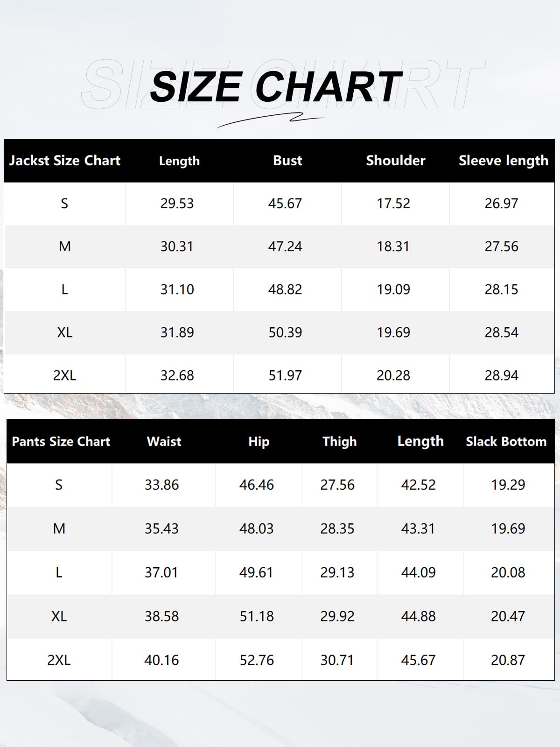Image resolution: width=560 pixels, height=747 pixels.
Task: Click pants M waist value 35.43
Action: point(161,529)
